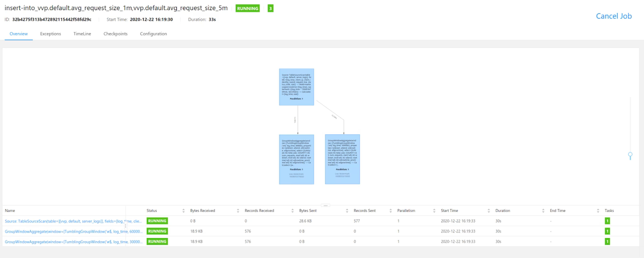Click RUNNING badge in Source TableSourceScan row
This screenshot has width=644, height=258.
pos(157,221)
